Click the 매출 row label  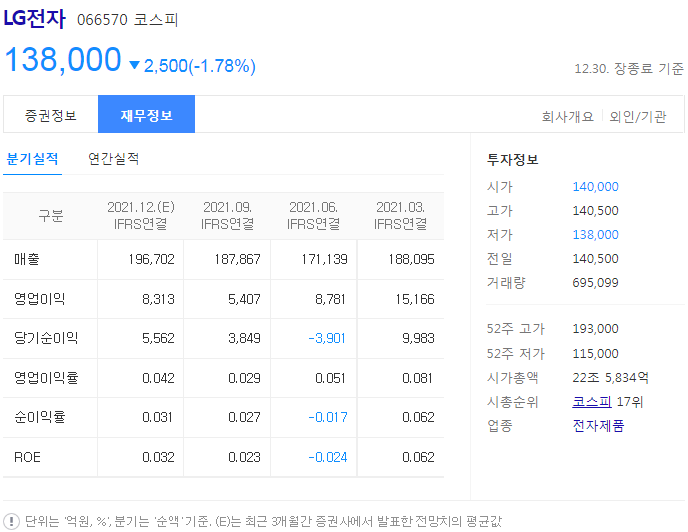[x=27, y=259]
